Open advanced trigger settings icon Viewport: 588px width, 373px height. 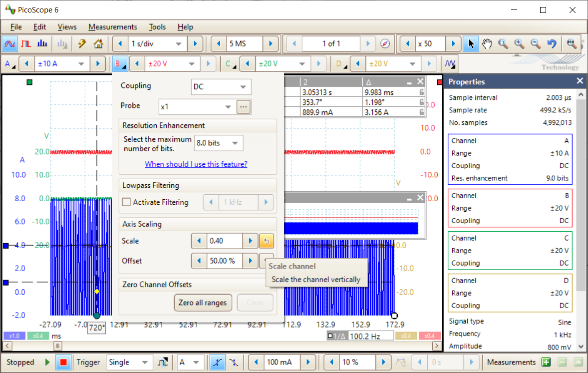(x=163, y=362)
